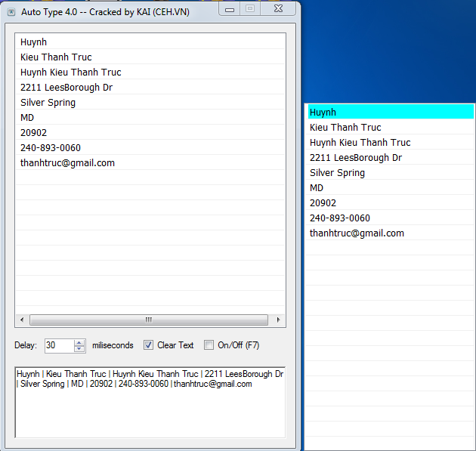The width and height of the screenshot is (476, 451).
Task: Select '240-893-0060' in the main list
Action: [51, 148]
